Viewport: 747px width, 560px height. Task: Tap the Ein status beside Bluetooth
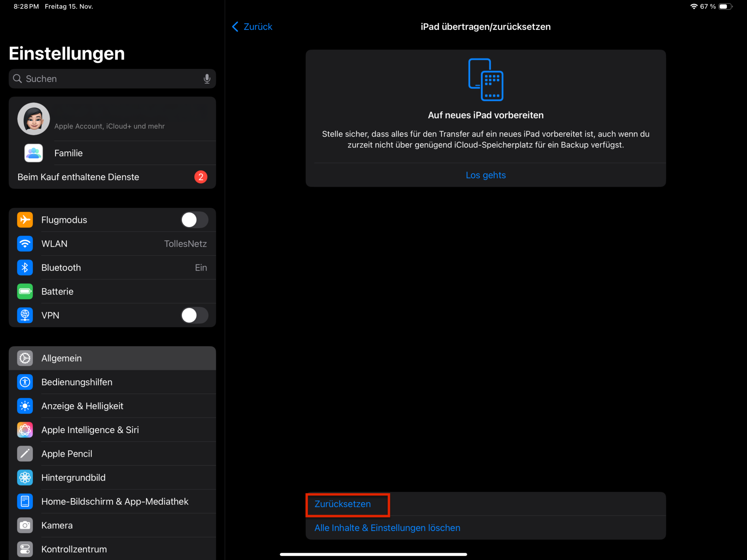(201, 267)
